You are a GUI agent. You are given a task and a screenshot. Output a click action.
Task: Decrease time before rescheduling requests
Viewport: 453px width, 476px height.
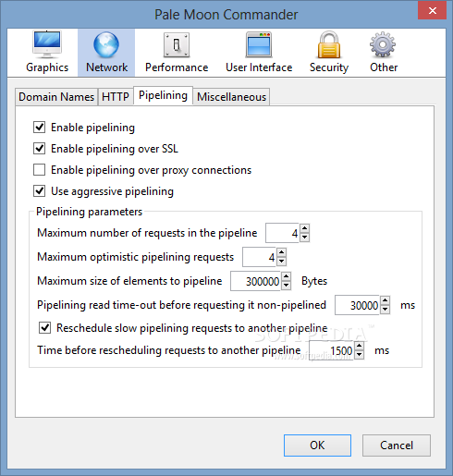(x=360, y=355)
